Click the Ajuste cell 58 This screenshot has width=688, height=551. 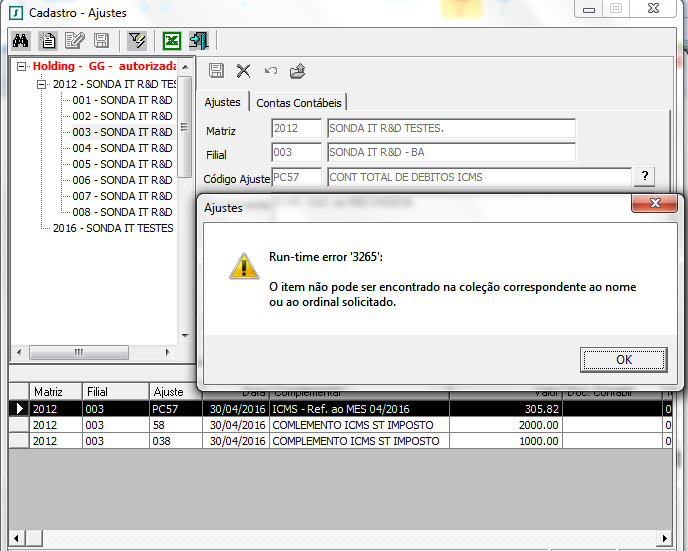(176, 425)
